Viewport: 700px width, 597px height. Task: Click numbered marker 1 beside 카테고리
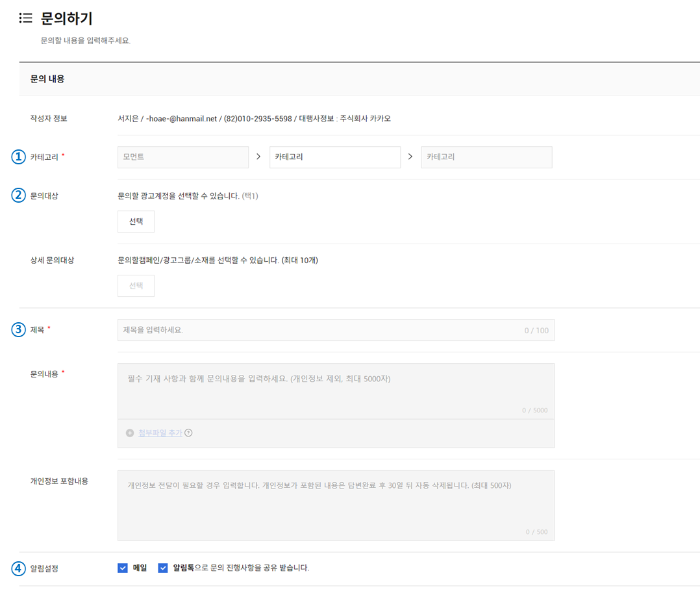pos(19,157)
